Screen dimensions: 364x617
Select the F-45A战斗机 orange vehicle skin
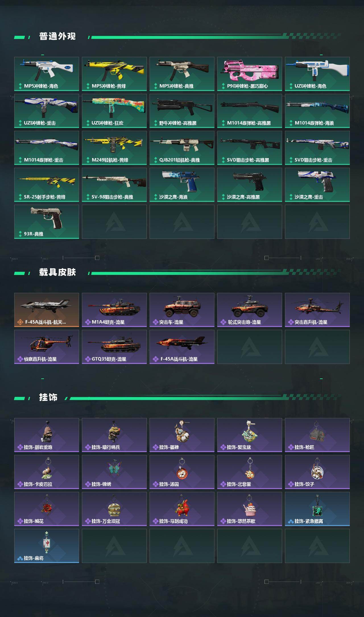point(47,310)
